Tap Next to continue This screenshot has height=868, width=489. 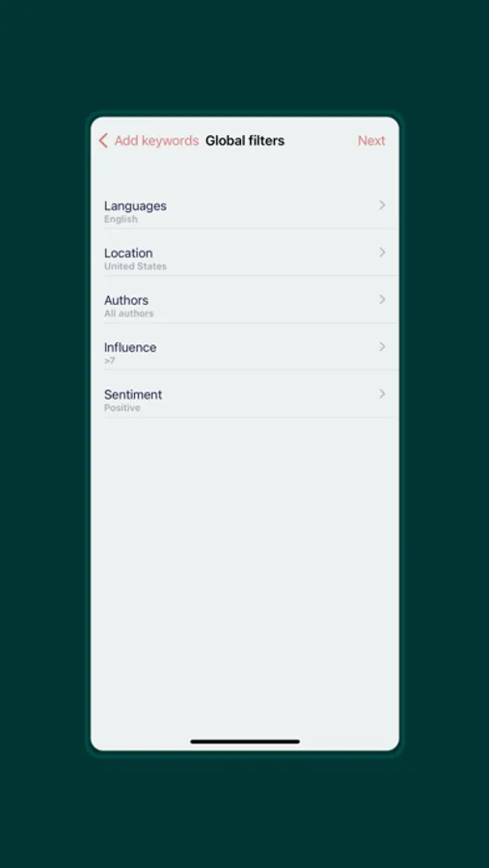tap(371, 141)
